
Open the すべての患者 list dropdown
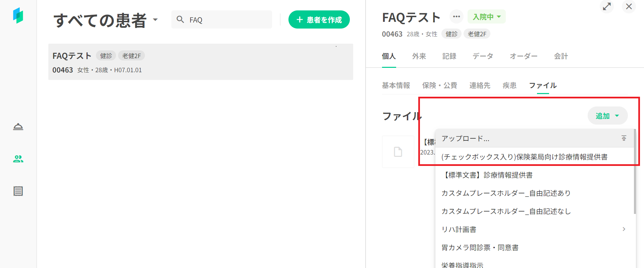(x=155, y=19)
